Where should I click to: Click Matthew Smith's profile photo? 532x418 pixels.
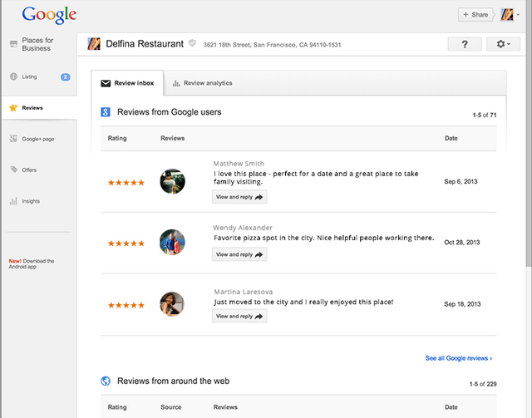172,181
